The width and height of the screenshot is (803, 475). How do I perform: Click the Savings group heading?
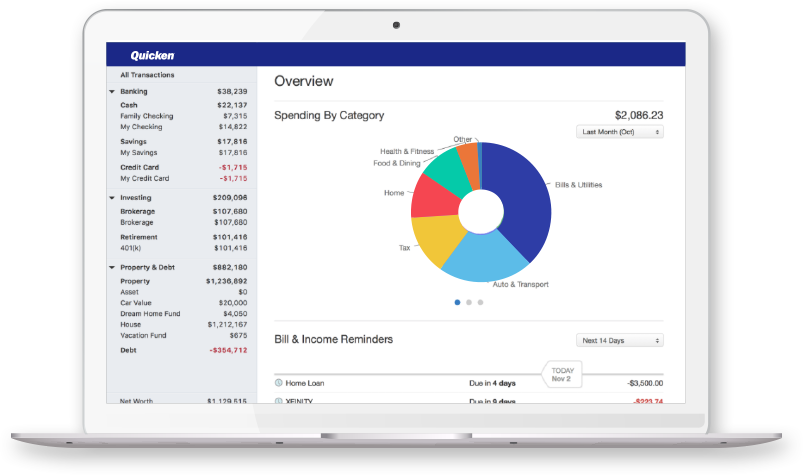133,141
